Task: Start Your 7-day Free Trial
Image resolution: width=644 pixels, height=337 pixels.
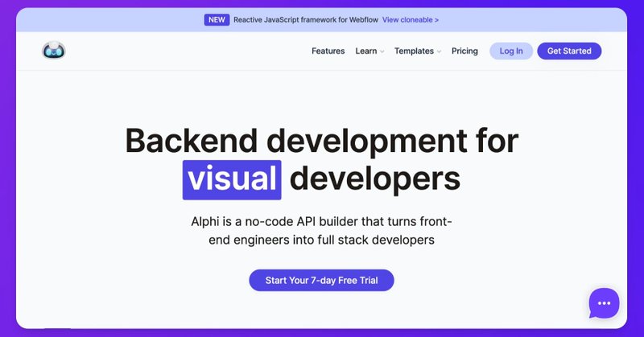Action: tap(321, 281)
